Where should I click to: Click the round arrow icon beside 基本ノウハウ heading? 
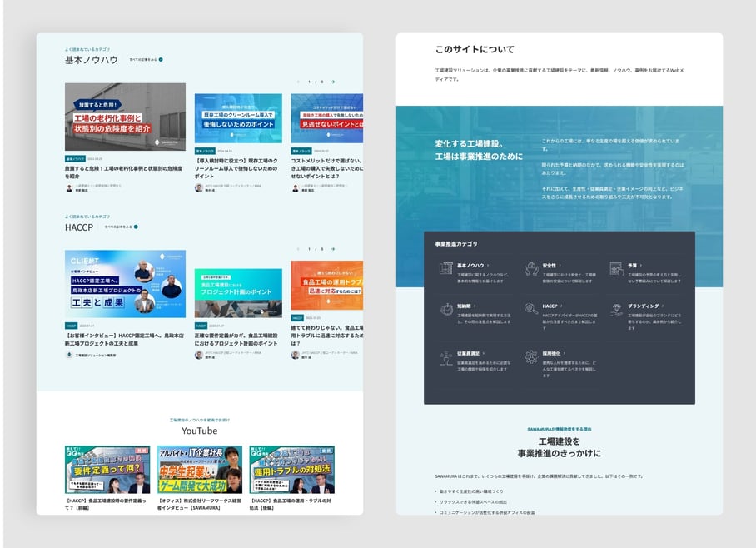coord(161,60)
